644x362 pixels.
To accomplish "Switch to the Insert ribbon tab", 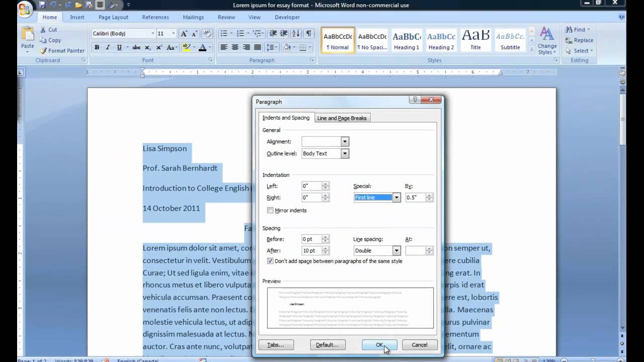I will [x=77, y=17].
